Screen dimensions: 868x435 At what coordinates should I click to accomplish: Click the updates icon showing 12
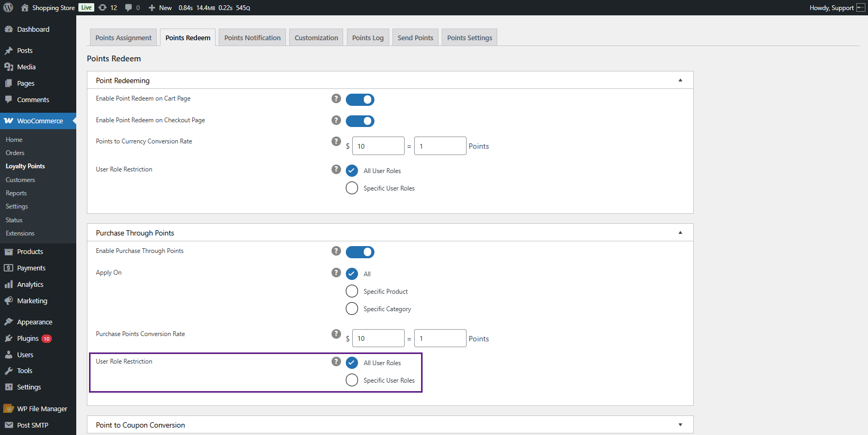pos(103,7)
